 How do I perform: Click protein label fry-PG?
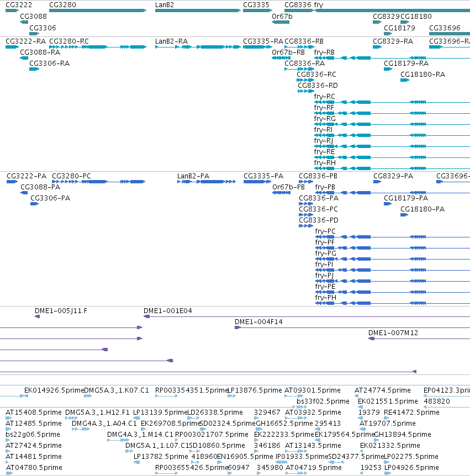click(x=326, y=253)
